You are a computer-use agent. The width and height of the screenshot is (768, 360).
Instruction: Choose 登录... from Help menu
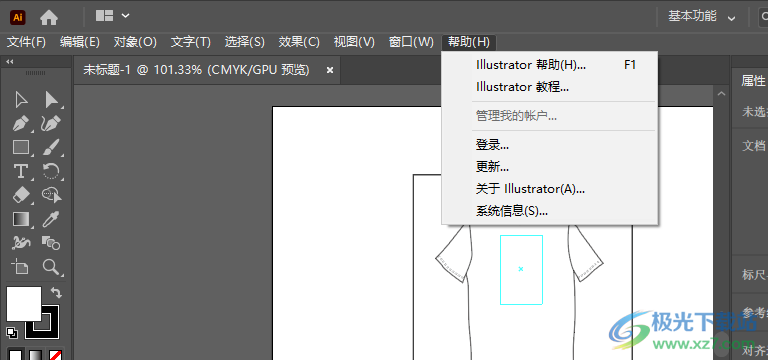click(550, 144)
